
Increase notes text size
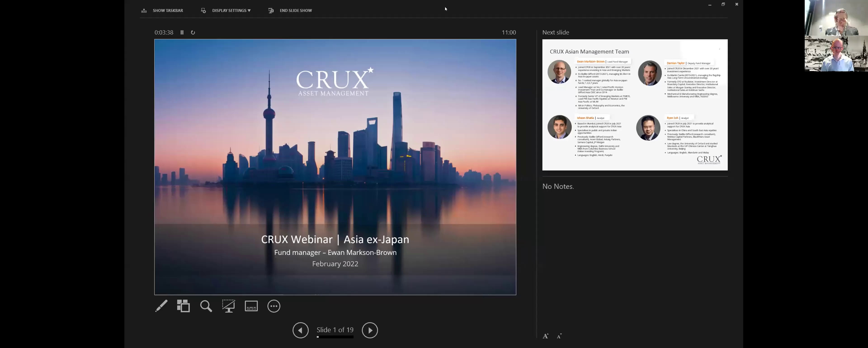[545, 336]
